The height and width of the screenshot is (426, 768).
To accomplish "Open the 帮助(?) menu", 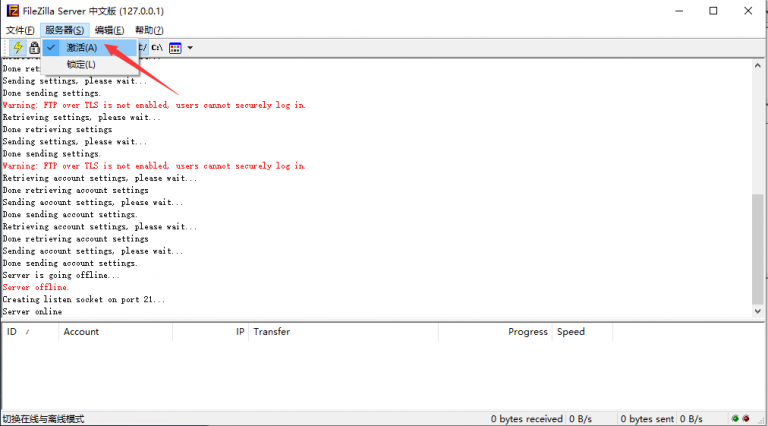I will [x=149, y=30].
